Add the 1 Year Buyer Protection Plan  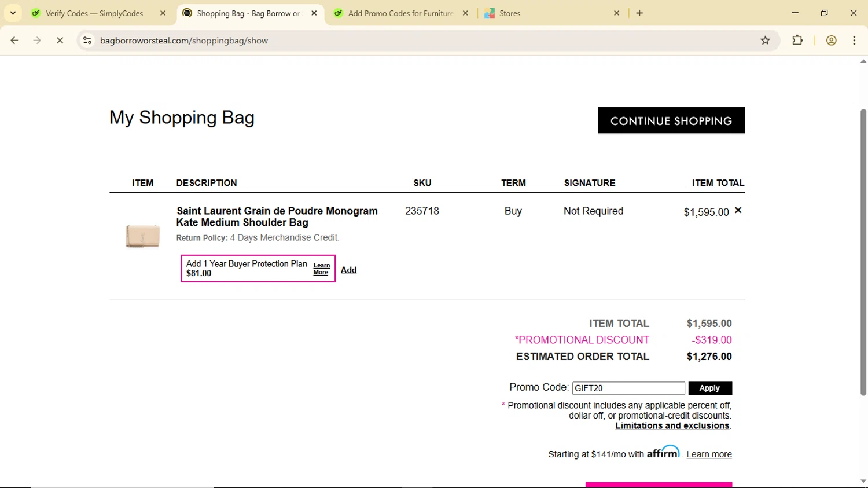pyautogui.click(x=348, y=270)
